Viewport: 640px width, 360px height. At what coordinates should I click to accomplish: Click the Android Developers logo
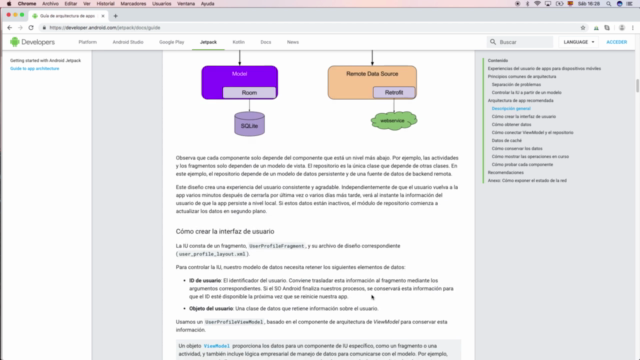(32, 42)
